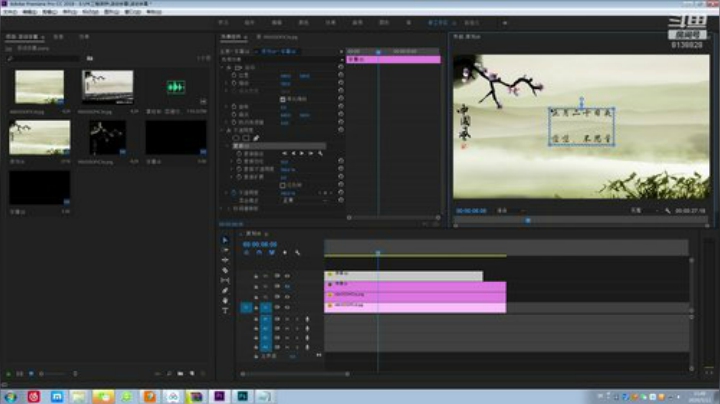Image resolution: width=720 pixels, height=404 pixels.
Task: Expand the Time Remapping group
Action: (x=222, y=208)
